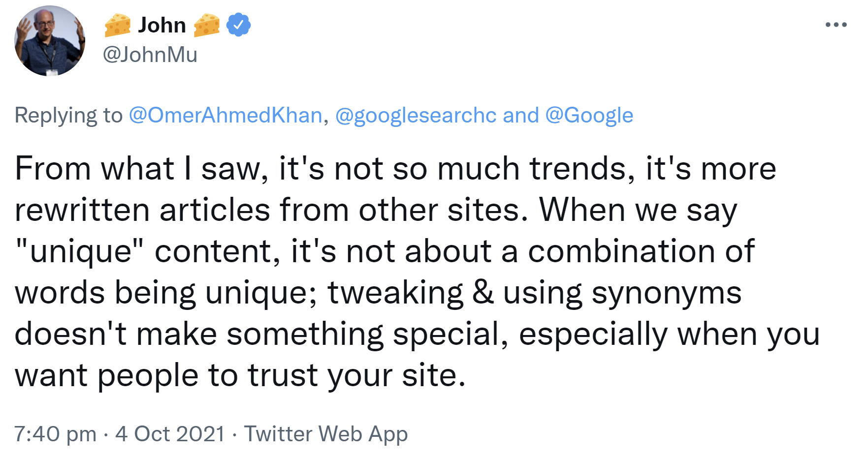Image resolution: width=868 pixels, height=457 pixels.
Task: Click the "Twitter Web App" source label
Action: click(326, 433)
